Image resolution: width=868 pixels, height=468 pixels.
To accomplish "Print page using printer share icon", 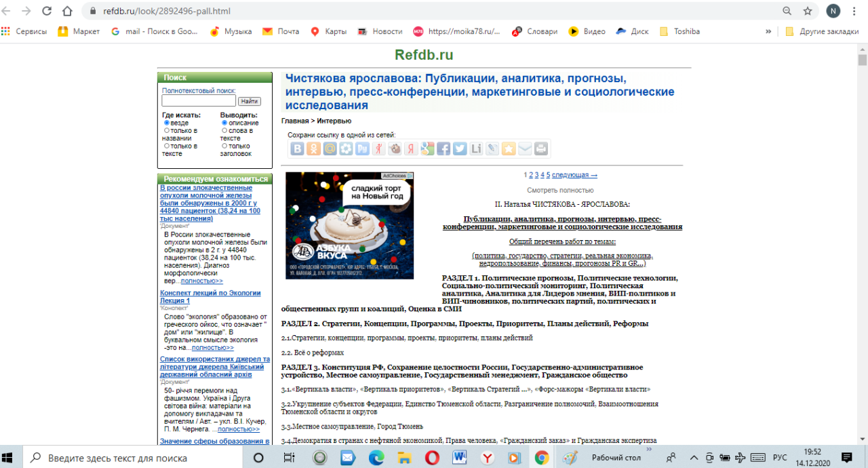I will coord(541,149).
